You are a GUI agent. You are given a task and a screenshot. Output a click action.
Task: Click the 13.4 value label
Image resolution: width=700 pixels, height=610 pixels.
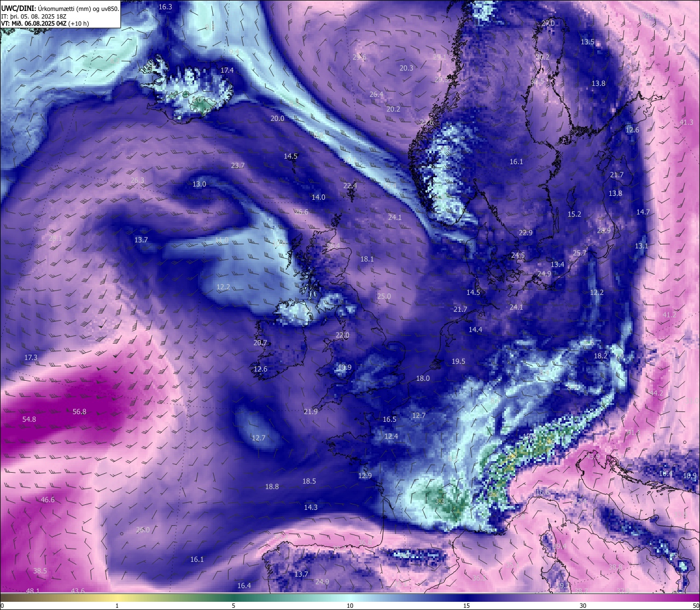point(557,265)
